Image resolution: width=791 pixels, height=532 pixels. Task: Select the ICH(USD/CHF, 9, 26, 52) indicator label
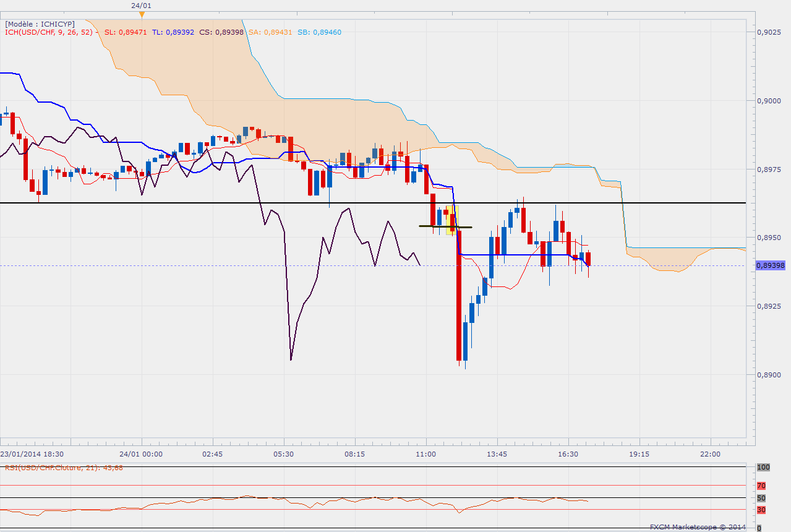point(49,32)
